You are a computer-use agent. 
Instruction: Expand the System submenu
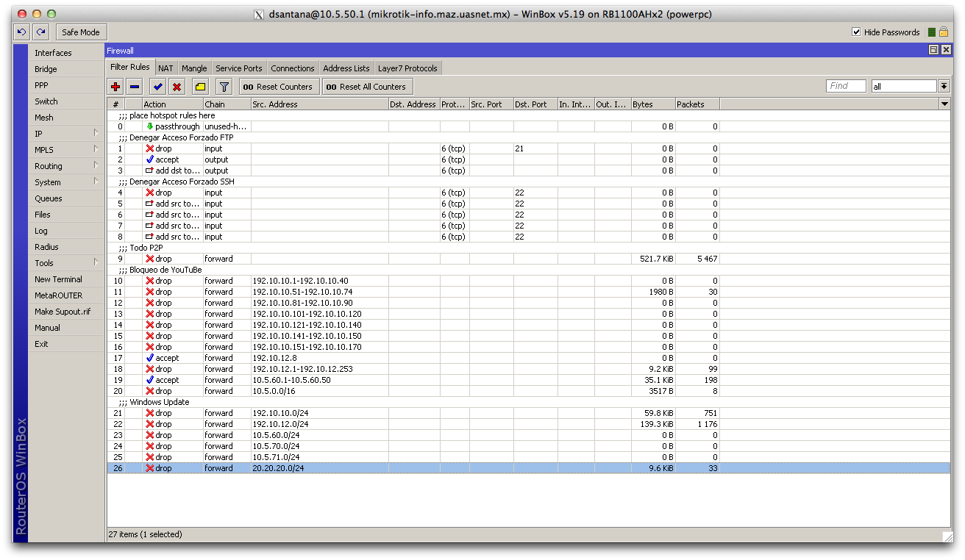[96, 182]
